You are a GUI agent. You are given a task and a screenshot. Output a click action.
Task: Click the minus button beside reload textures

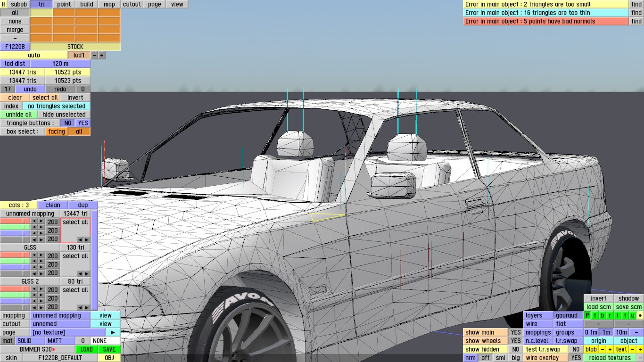[640, 358]
